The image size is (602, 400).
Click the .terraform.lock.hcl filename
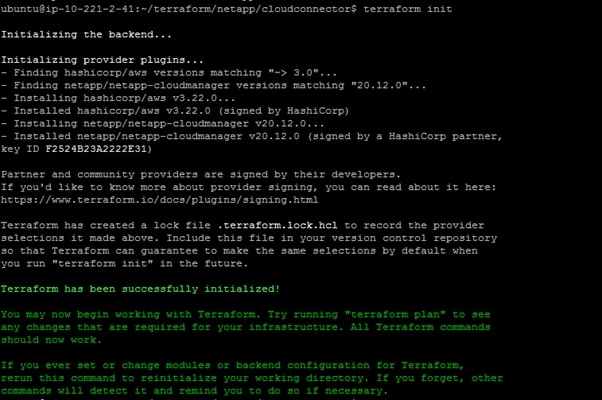coord(277,225)
